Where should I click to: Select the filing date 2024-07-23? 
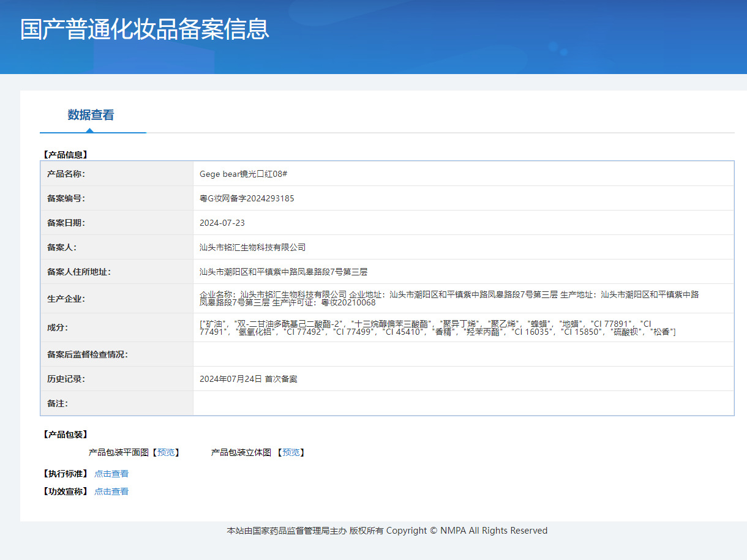[x=222, y=223]
